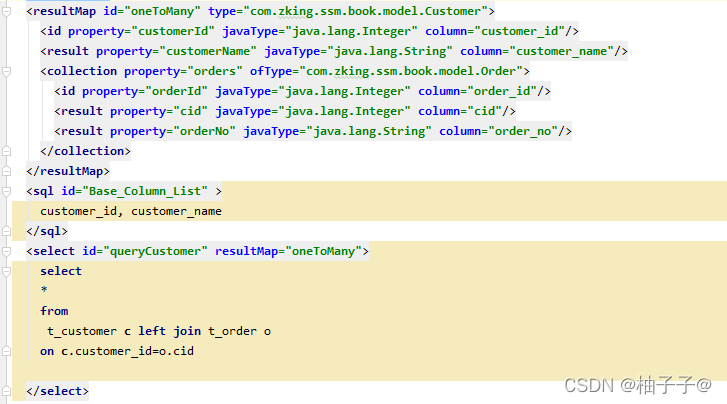Screen dimensions: 727x404
Task: Click the property value "customerId"
Action: [x=173, y=31]
